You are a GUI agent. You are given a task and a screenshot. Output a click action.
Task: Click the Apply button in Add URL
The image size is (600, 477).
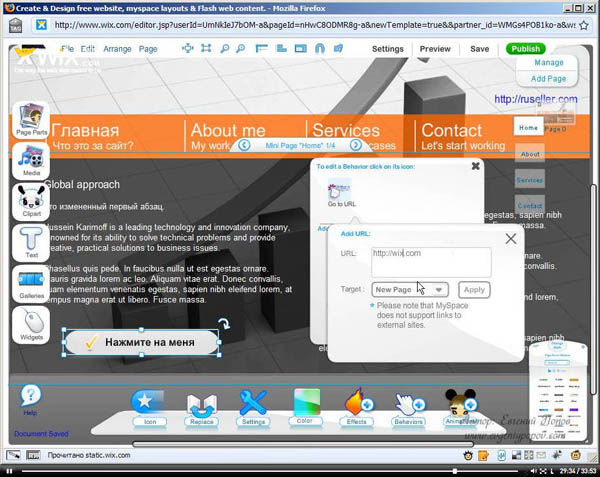(x=473, y=289)
